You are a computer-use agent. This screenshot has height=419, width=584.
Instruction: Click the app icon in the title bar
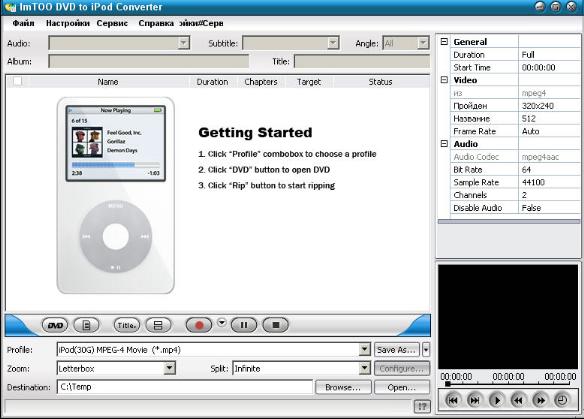10,7
